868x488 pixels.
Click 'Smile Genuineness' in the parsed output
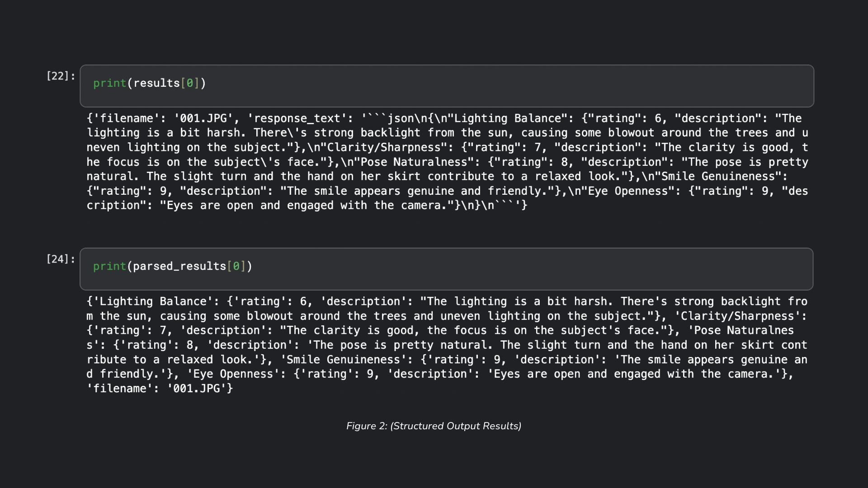(x=344, y=360)
